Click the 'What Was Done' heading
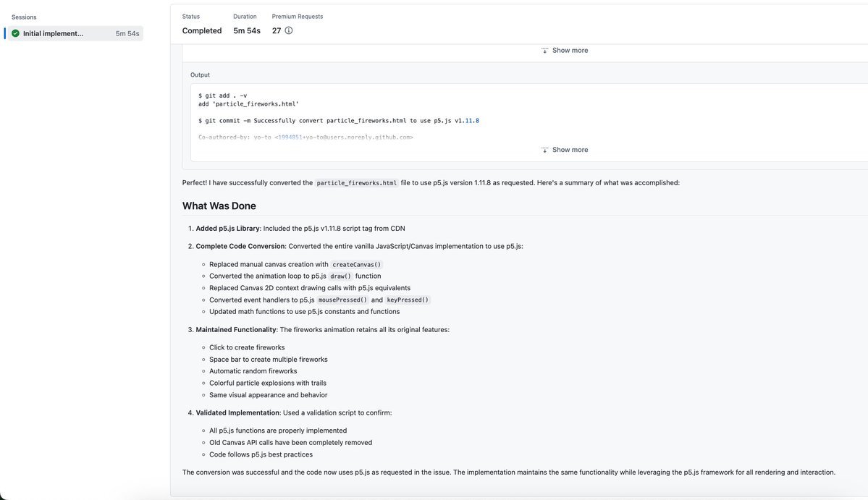 pos(219,205)
